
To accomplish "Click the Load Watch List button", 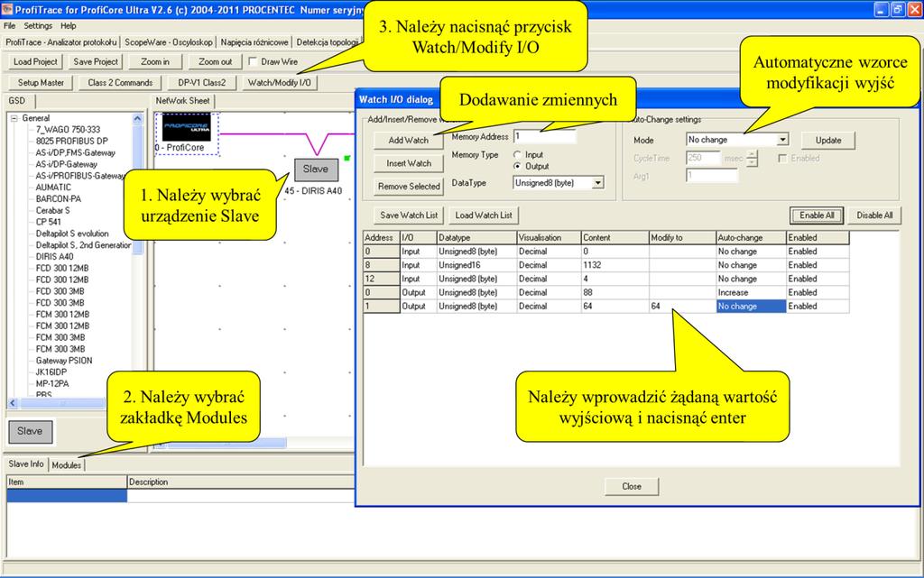I will point(484,216).
